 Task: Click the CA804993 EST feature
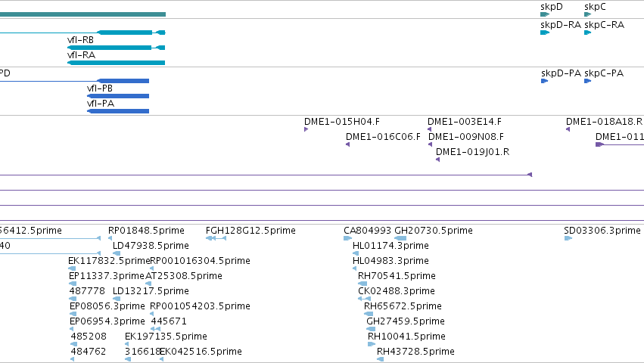[x=348, y=238]
